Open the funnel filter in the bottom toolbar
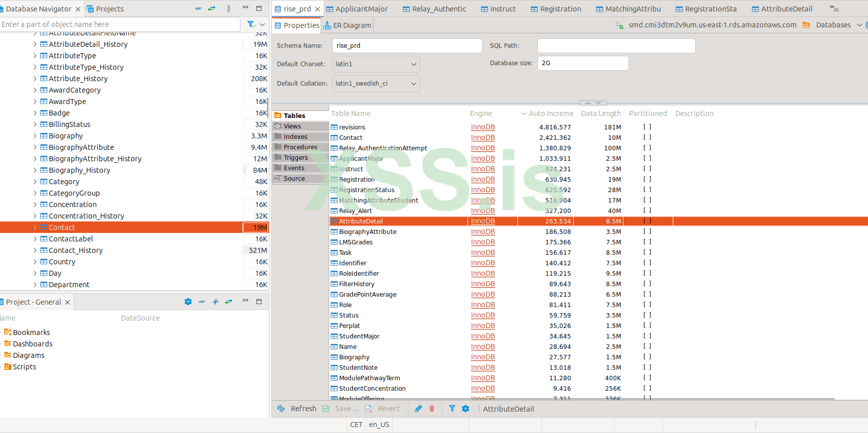This screenshot has height=433, width=868. pos(452,409)
